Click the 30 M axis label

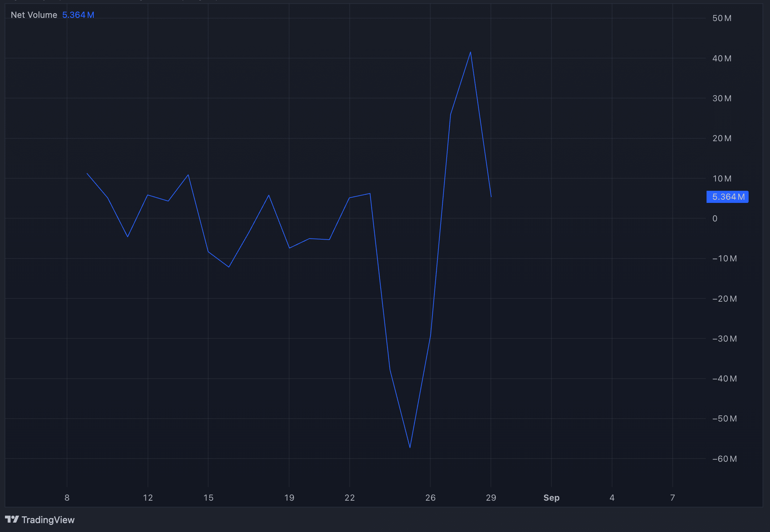click(x=722, y=98)
